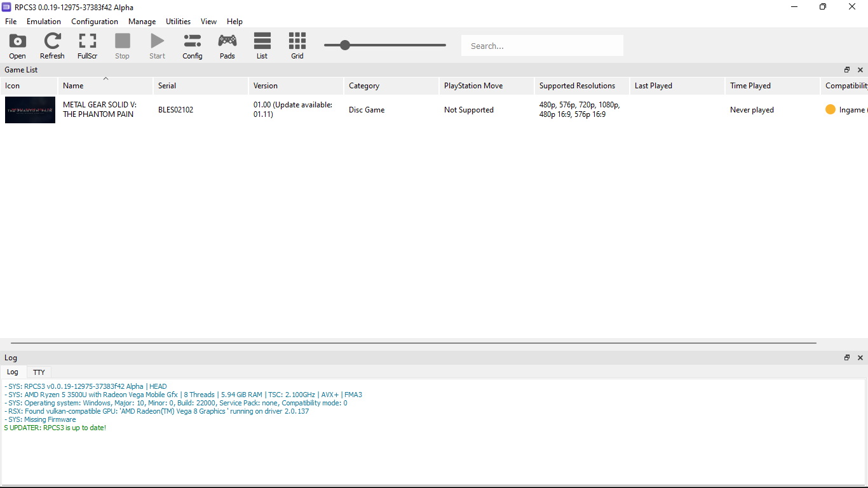Viewport: 868px width, 488px height.
Task: Click the Ingame compatibility text
Action: tap(852, 110)
